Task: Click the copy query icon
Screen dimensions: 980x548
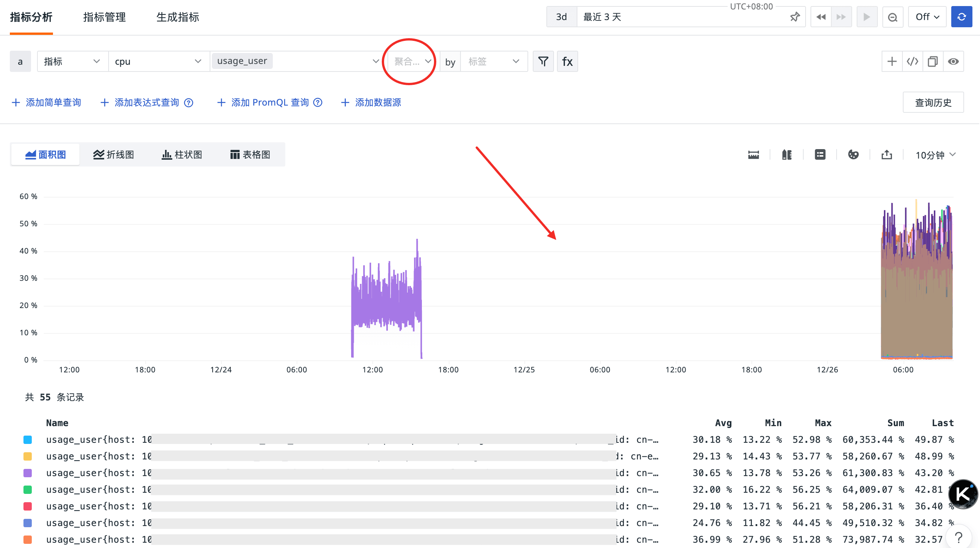Action: 932,61
